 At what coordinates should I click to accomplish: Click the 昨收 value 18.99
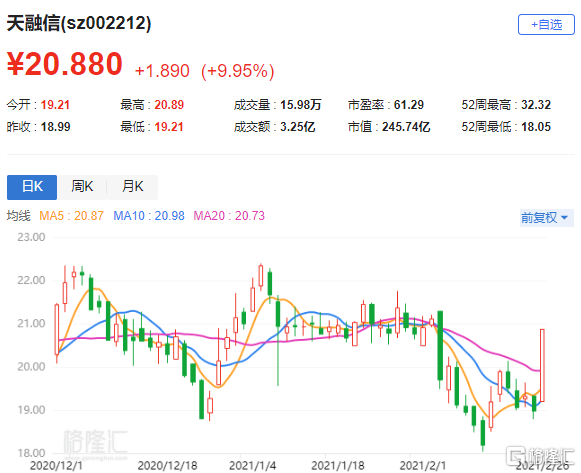(x=55, y=127)
